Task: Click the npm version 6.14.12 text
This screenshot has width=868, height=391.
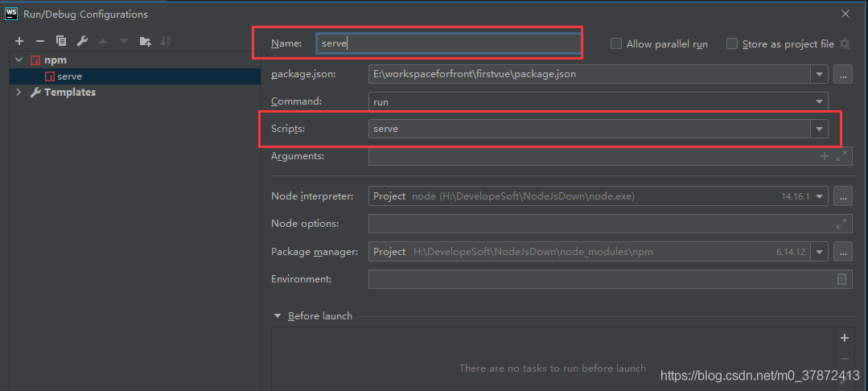Action: click(792, 252)
